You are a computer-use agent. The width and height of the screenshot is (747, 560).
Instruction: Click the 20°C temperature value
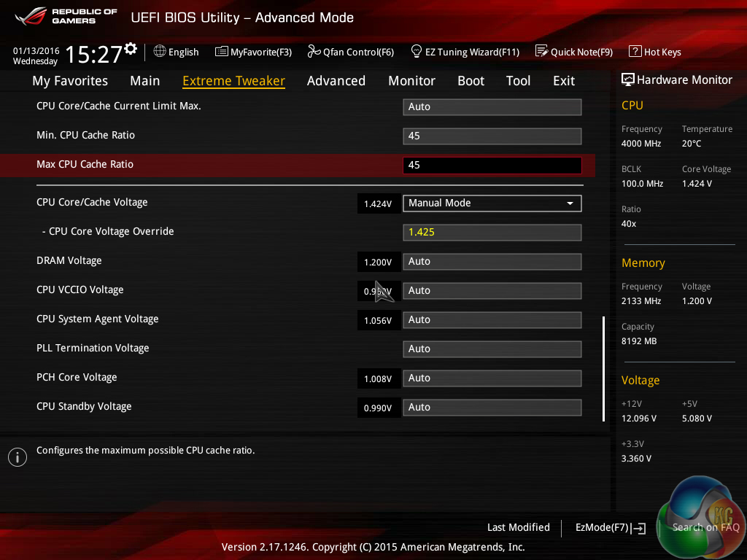pos(692,144)
